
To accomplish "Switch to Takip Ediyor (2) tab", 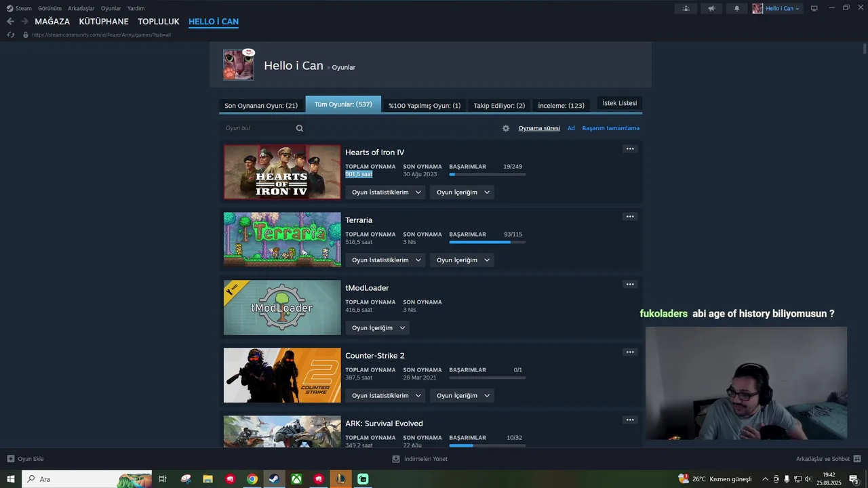I will [x=499, y=106].
